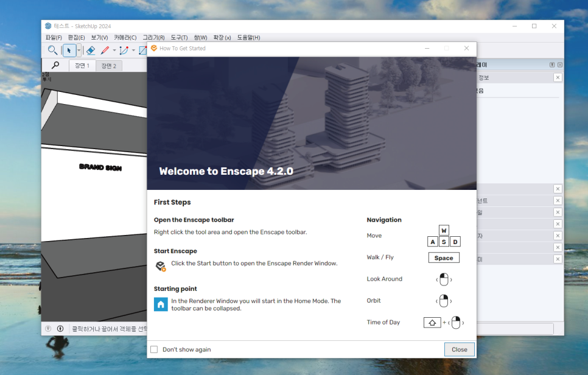This screenshot has height=375, width=588.
Task: Click the Shift key icon for Time of Day
Action: click(x=432, y=323)
